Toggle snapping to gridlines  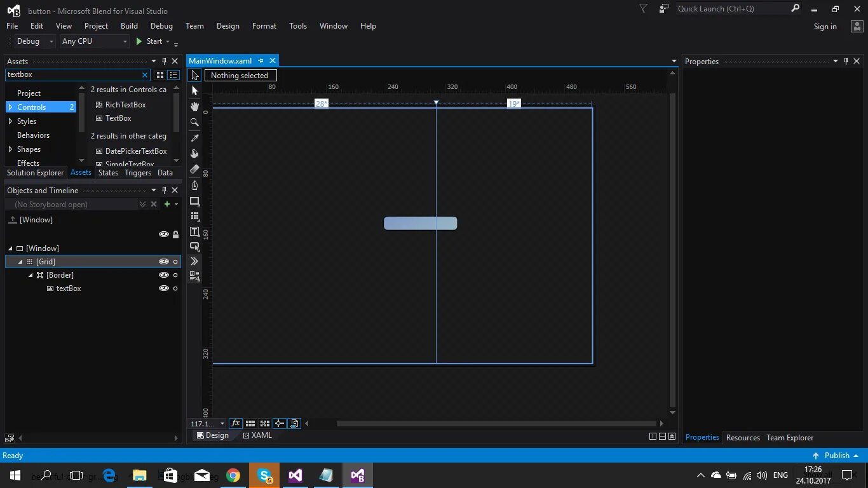265,423
